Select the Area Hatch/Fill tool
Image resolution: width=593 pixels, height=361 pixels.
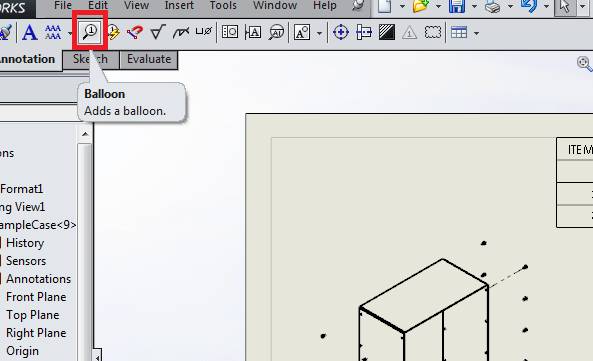click(387, 33)
